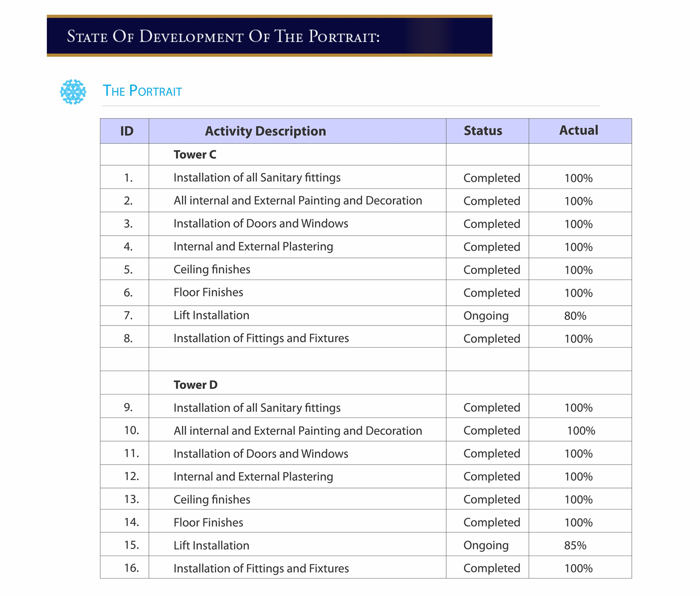This screenshot has width=700, height=596.
Task: Click Floor Finishes in row 6
Action: click(208, 292)
